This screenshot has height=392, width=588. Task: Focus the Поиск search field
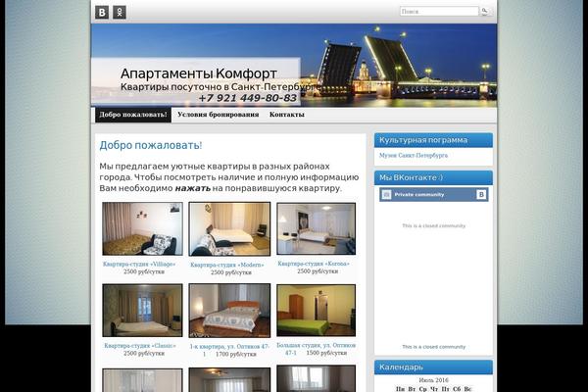pyautogui.click(x=439, y=11)
